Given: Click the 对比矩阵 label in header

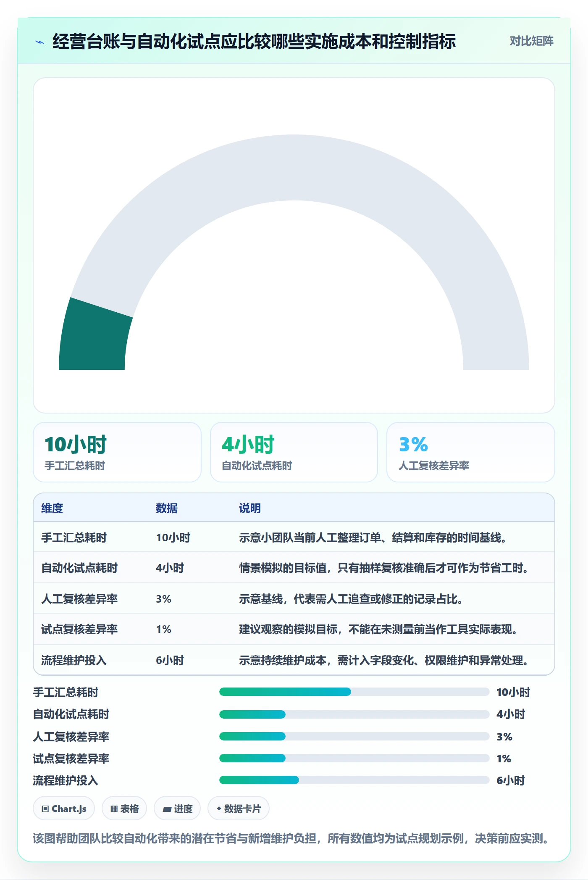Looking at the screenshot, I should [x=531, y=41].
